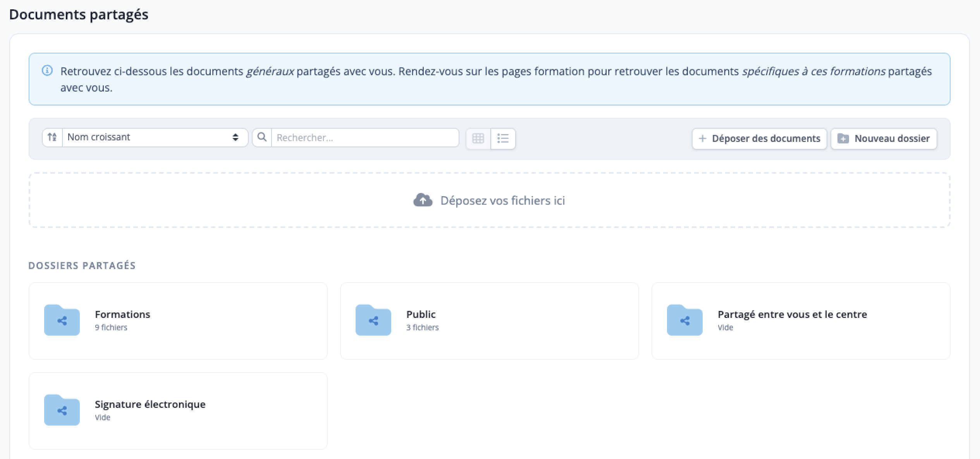
Task: Open the Nom croissant sort dropdown
Action: point(155,137)
